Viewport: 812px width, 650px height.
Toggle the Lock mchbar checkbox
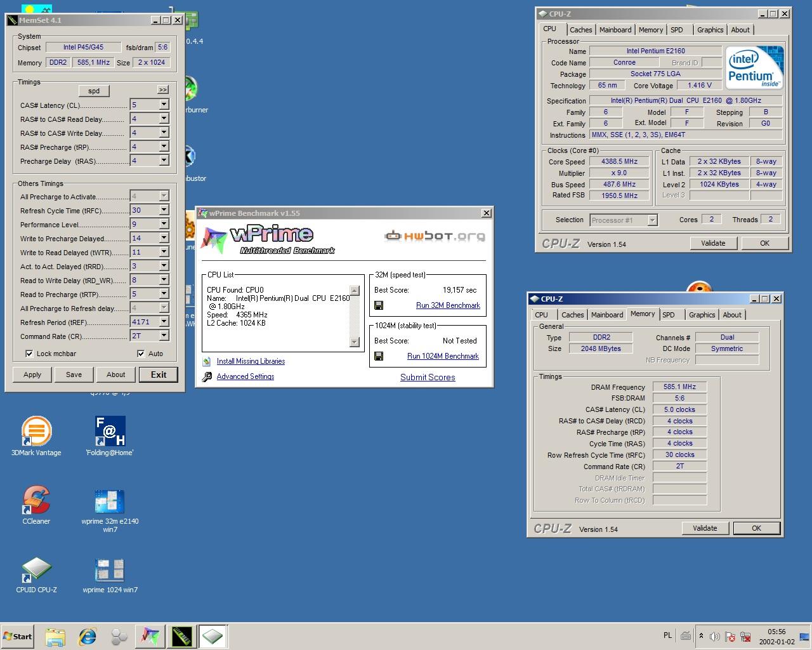(29, 354)
